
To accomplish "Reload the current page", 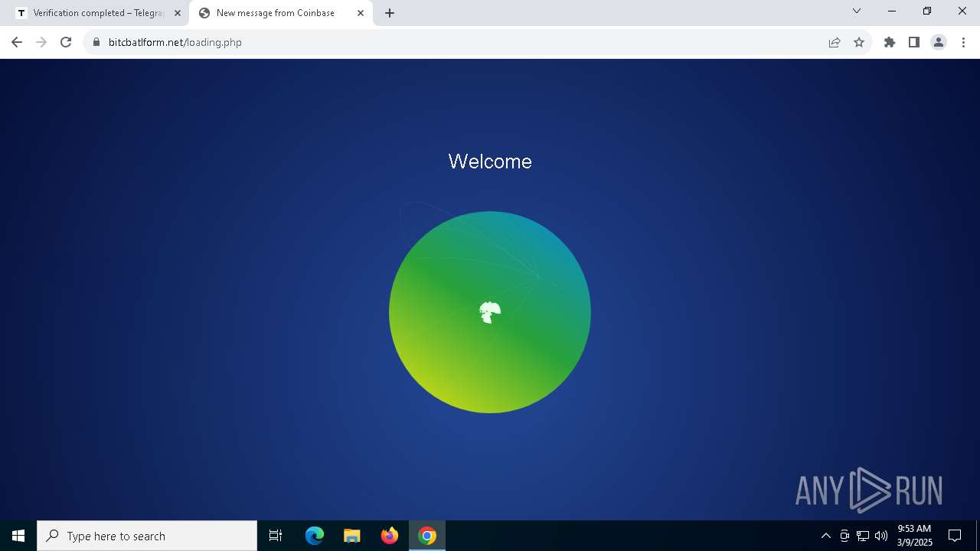I will [66, 42].
